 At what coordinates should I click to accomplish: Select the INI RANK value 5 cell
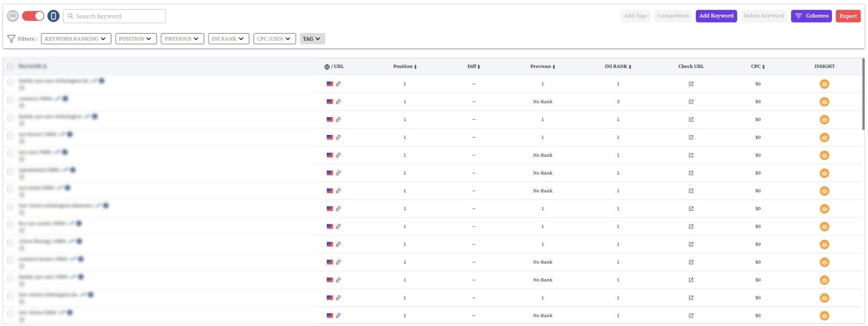point(618,102)
